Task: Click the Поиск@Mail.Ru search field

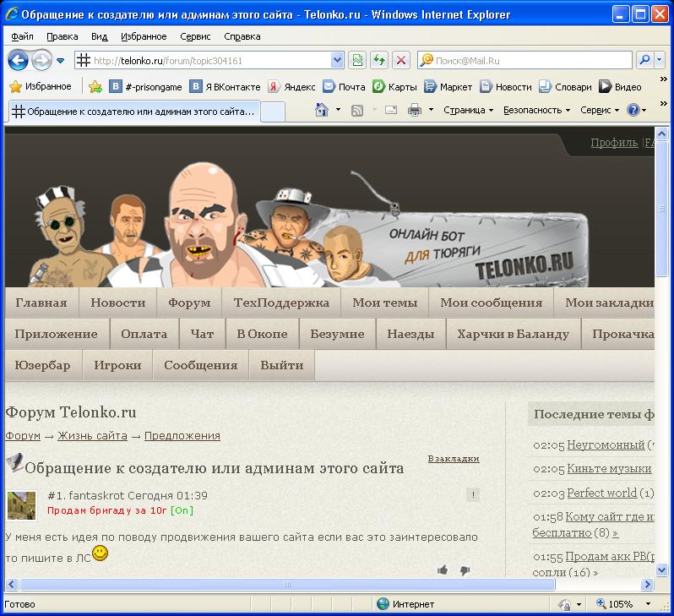Action: 525,61
